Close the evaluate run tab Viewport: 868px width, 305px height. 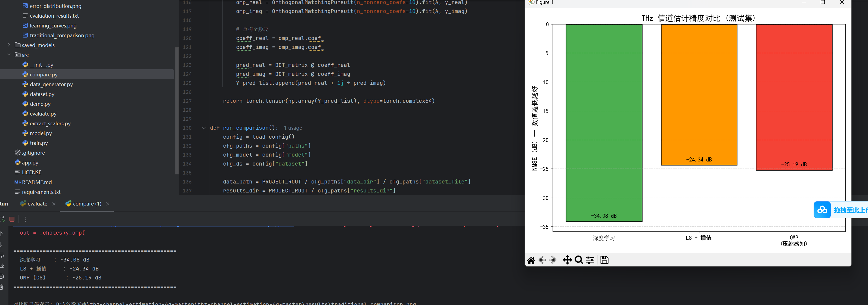54,204
